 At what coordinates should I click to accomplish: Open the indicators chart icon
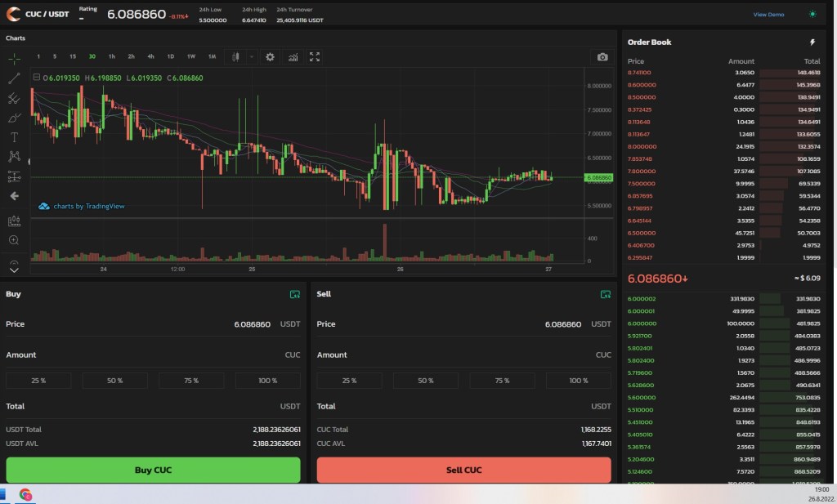pyautogui.click(x=293, y=57)
